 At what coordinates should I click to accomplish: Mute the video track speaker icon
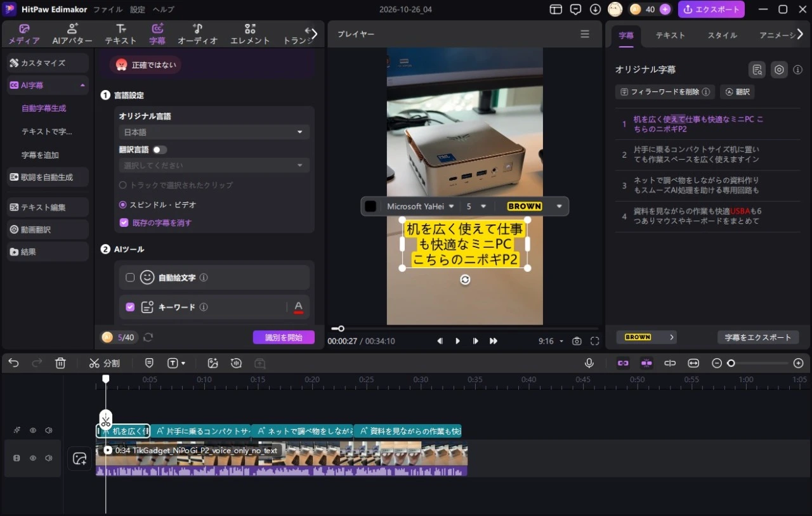(49, 458)
